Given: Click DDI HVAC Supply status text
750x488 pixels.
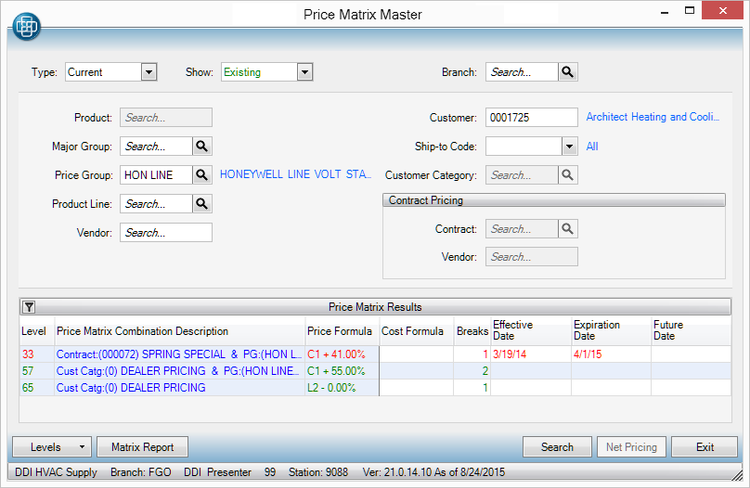Looking at the screenshot, I should (x=56, y=472).
